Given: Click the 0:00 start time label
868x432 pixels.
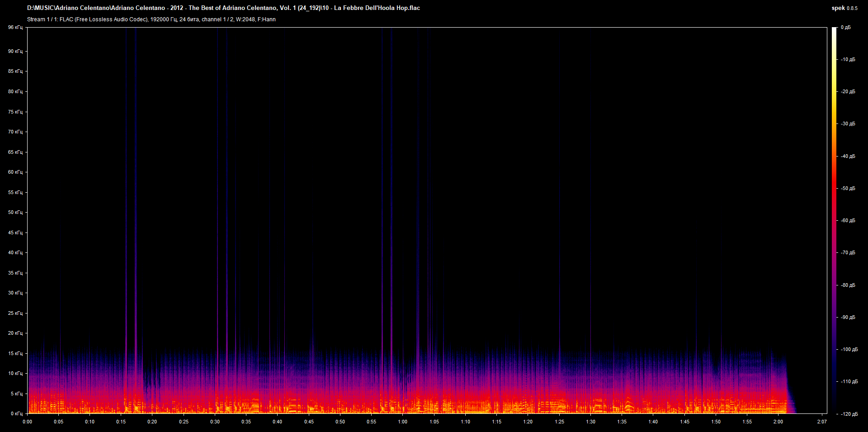Looking at the screenshot, I should click(x=28, y=422).
